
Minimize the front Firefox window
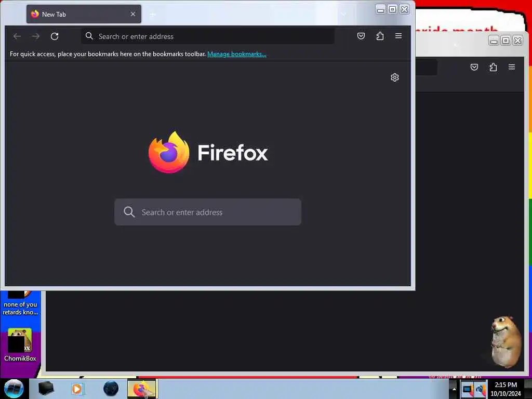tap(381, 9)
